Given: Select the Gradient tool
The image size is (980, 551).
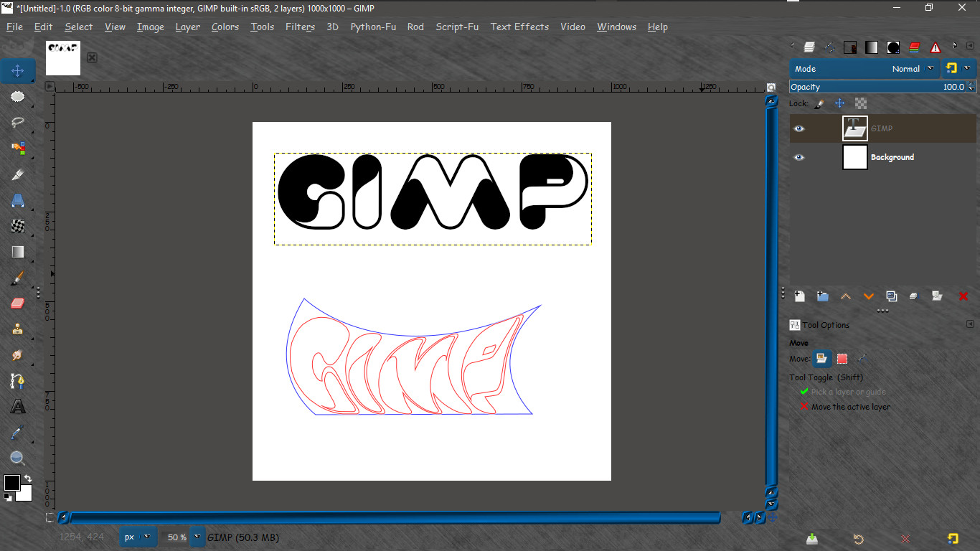Looking at the screenshot, I should click(18, 252).
